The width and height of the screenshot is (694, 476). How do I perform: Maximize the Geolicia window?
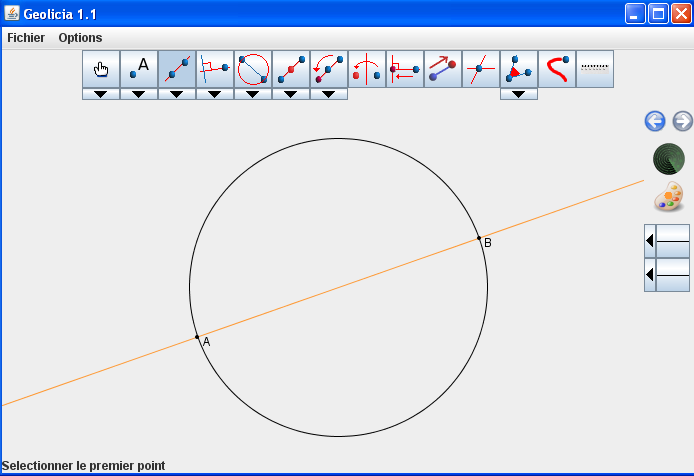click(x=658, y=14)
